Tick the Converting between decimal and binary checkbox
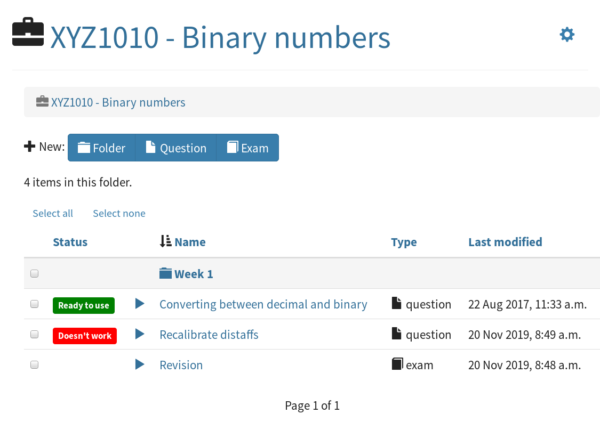 [x=34, y=304]
